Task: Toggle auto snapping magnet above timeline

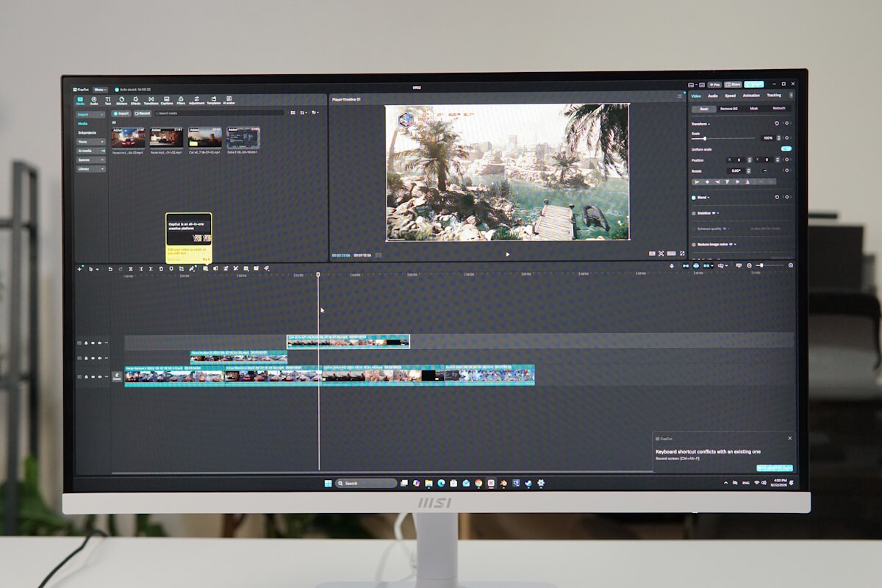Action: [x=696, y=266]
